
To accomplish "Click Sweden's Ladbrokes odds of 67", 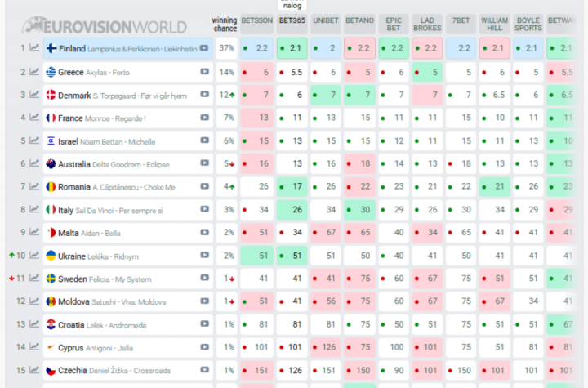I will (x=427, y=279).
